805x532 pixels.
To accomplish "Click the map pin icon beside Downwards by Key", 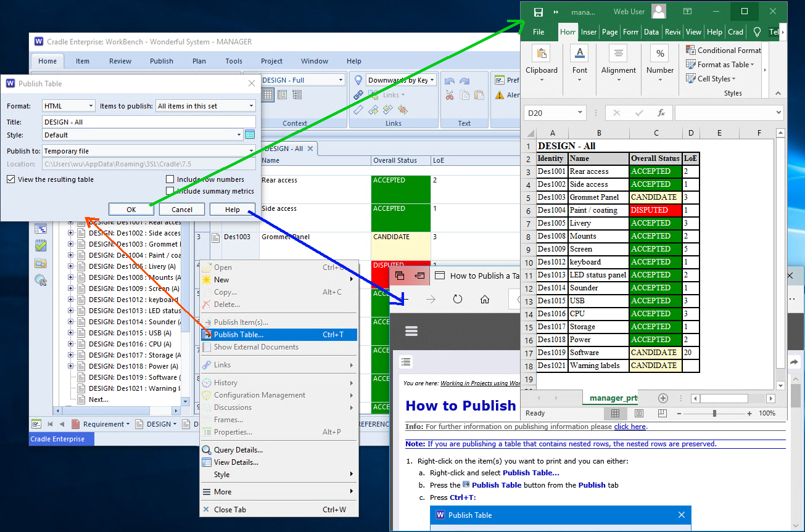I will point(358,80).
